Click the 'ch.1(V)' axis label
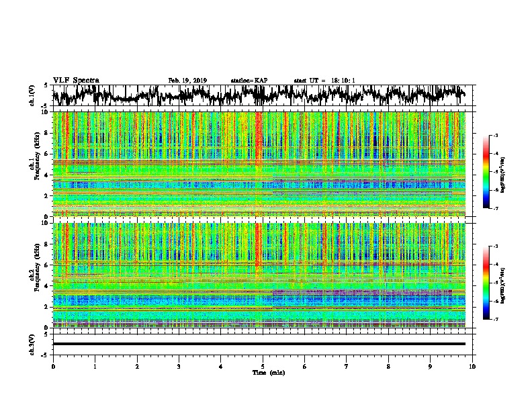This screenshot has height=411, width=532. [32, 95]
